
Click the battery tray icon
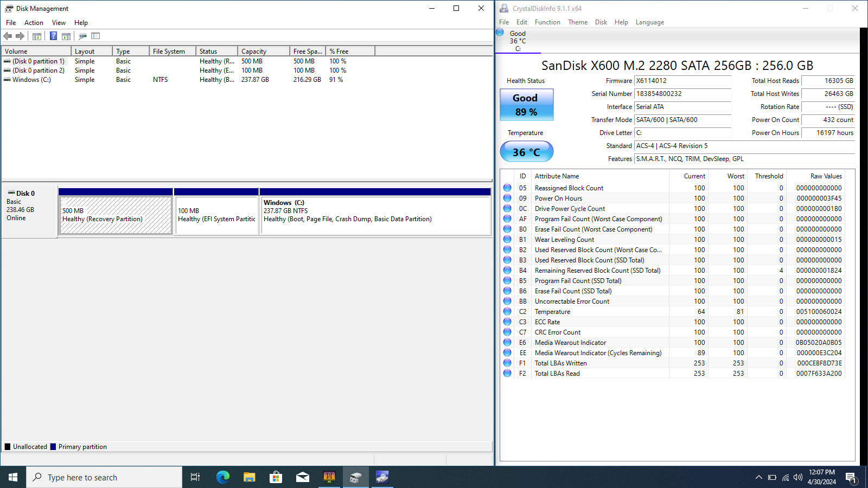(772, 477)
